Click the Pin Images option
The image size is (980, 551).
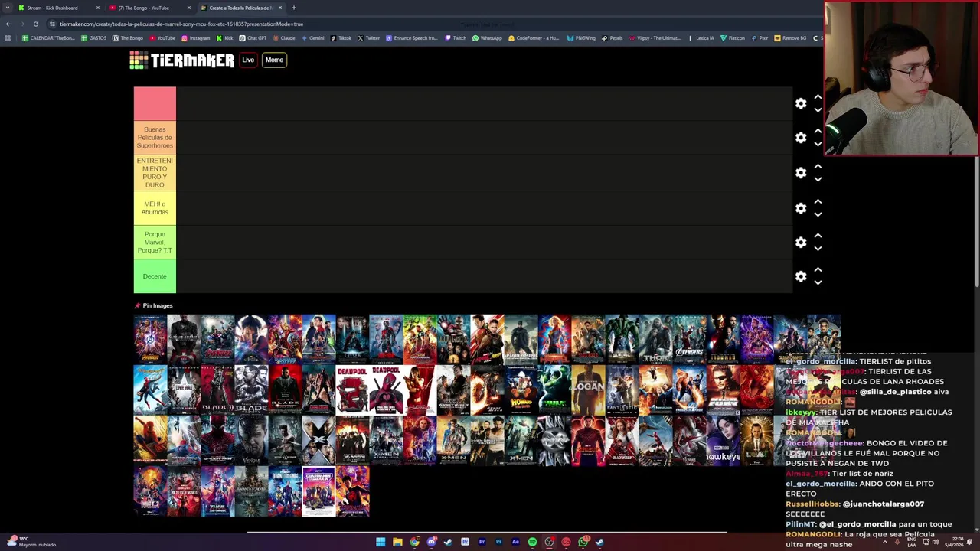click(x=154, y=305)
